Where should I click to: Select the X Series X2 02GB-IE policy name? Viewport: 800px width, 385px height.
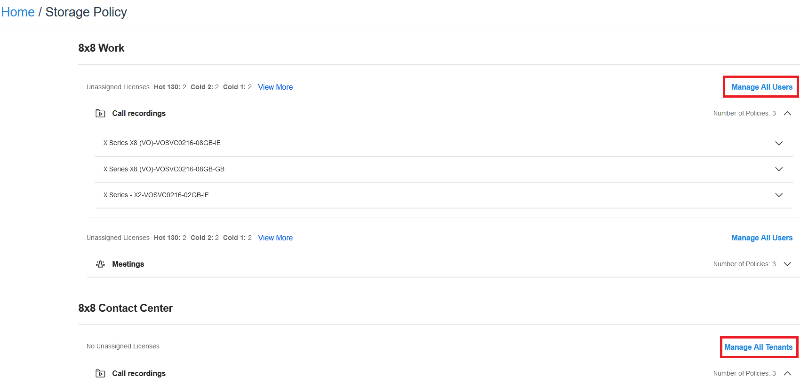tap(156, 195)
